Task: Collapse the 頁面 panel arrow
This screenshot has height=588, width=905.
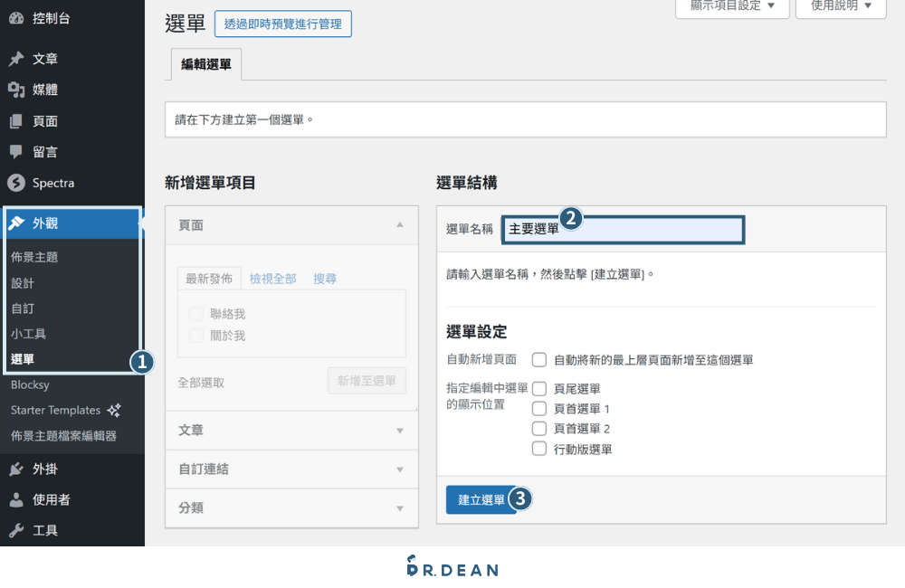Action: coord(400,224)
